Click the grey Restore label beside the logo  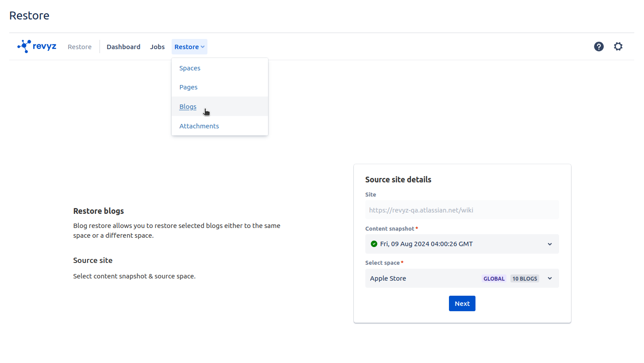pos(80,47)
